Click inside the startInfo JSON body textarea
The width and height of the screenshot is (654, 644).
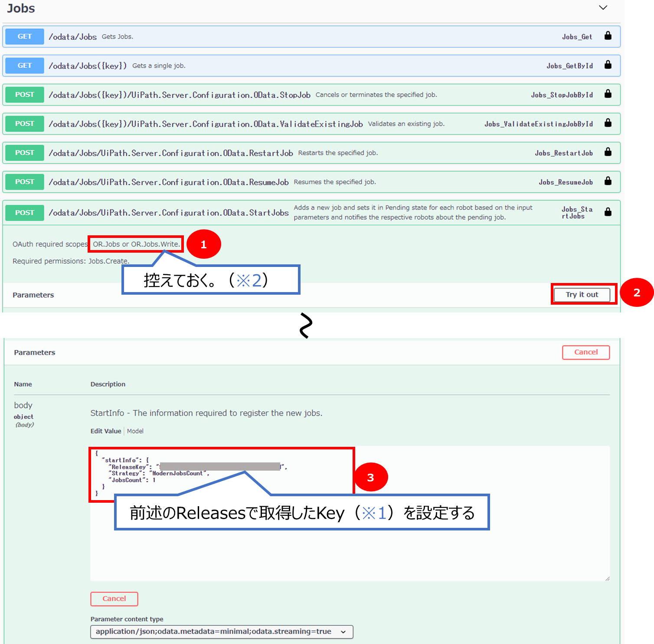pos(350,514)
